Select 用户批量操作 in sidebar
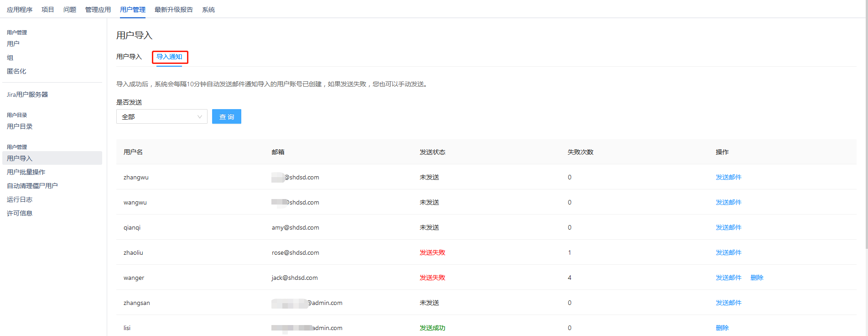 click(26, 172)
